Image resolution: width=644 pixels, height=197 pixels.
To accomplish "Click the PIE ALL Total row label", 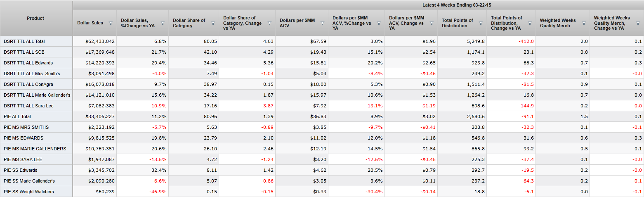I will coord(17,116).
